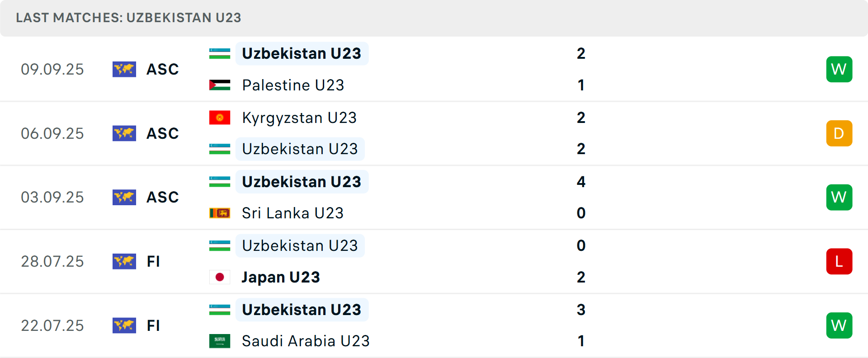This screenshot has width=868, height=358.
Task: Click the orange D draw badge
Action: click(839, 133)
